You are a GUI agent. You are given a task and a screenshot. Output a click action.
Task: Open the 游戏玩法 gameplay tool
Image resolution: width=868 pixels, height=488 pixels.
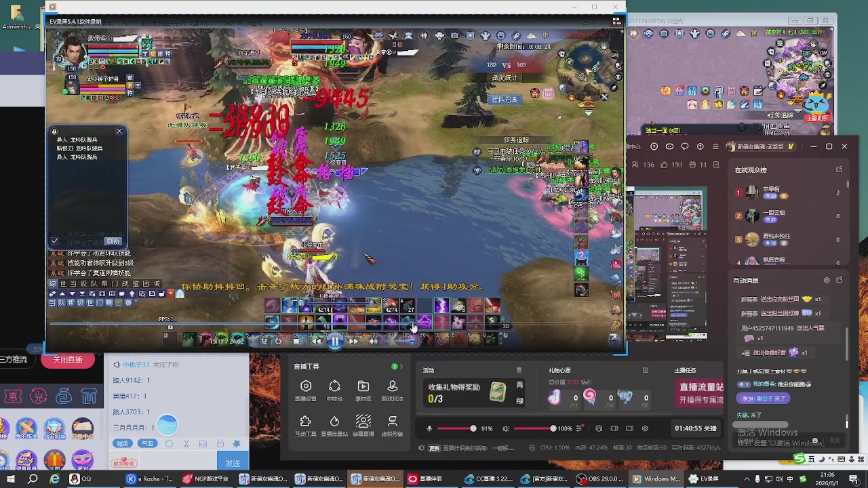point(392,390)
